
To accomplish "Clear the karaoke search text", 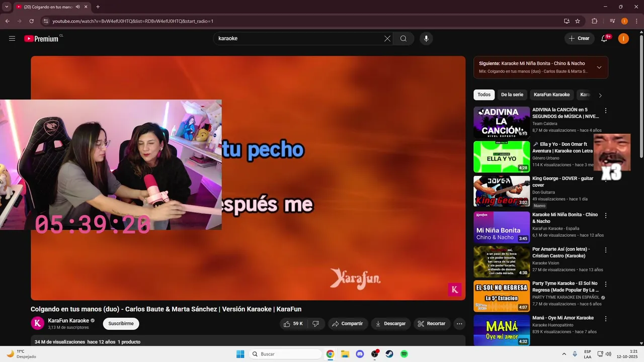I will (387, 39).
